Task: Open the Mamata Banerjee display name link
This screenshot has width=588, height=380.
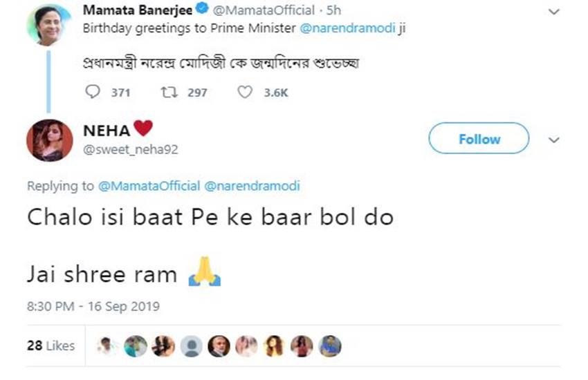Action: 137,10
